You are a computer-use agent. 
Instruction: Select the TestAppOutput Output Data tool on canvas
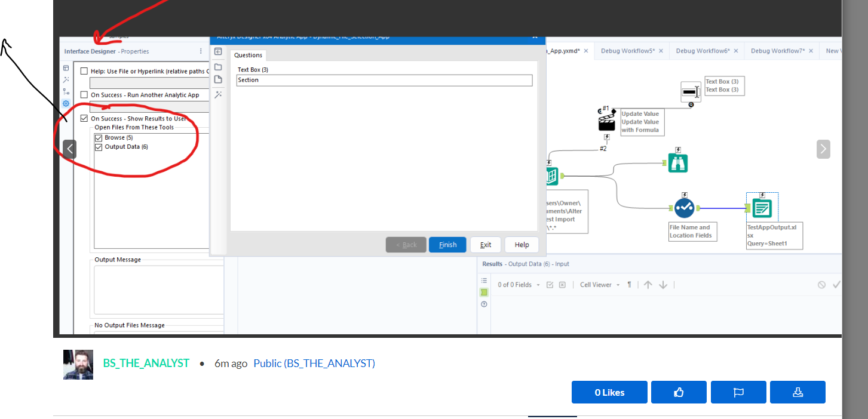(762, 207)
